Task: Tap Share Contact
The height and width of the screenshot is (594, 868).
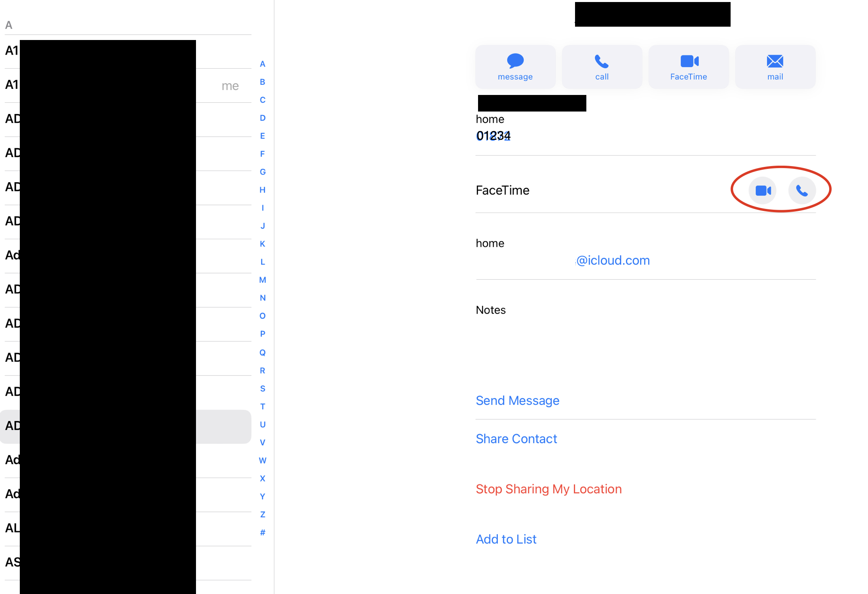Action: (x=516, y=439)
